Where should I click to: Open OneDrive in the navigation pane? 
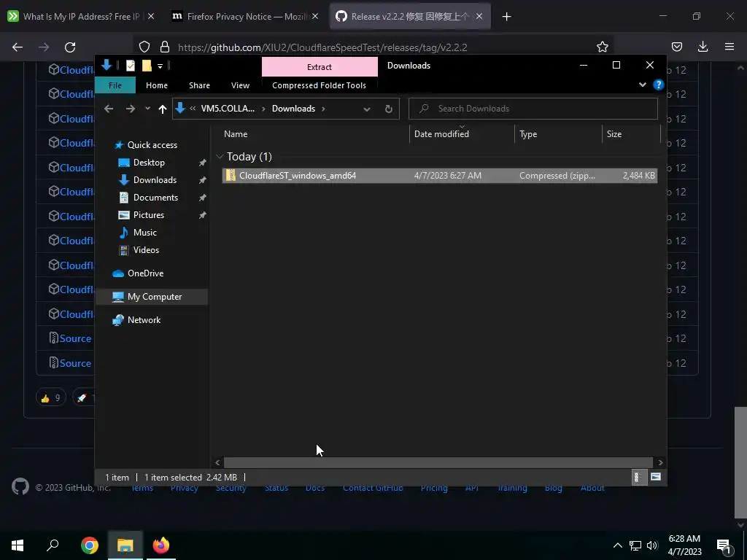(x=145, y=273)
